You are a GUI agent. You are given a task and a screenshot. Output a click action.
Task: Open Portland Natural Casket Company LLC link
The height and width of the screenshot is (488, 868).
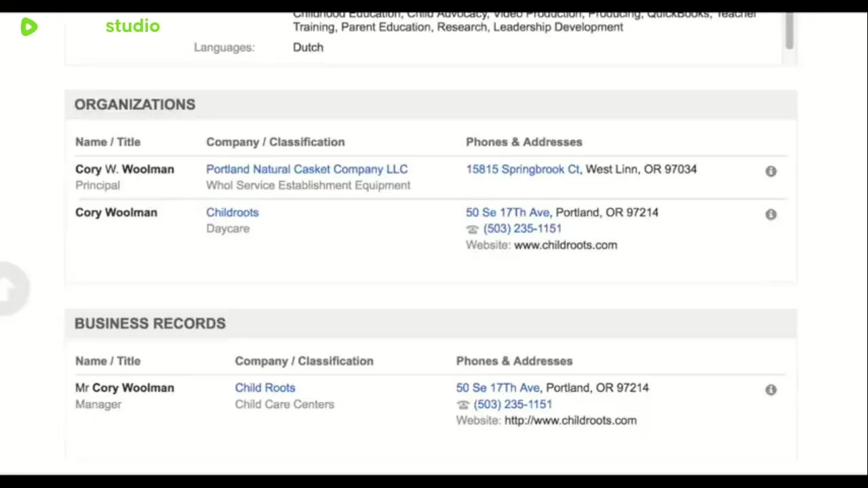(x=307, y=169)
